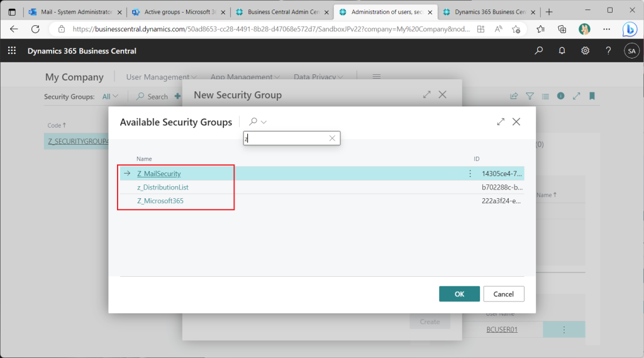Expand page to full screen icon
The image size is (644, 358).
[576, 96]
